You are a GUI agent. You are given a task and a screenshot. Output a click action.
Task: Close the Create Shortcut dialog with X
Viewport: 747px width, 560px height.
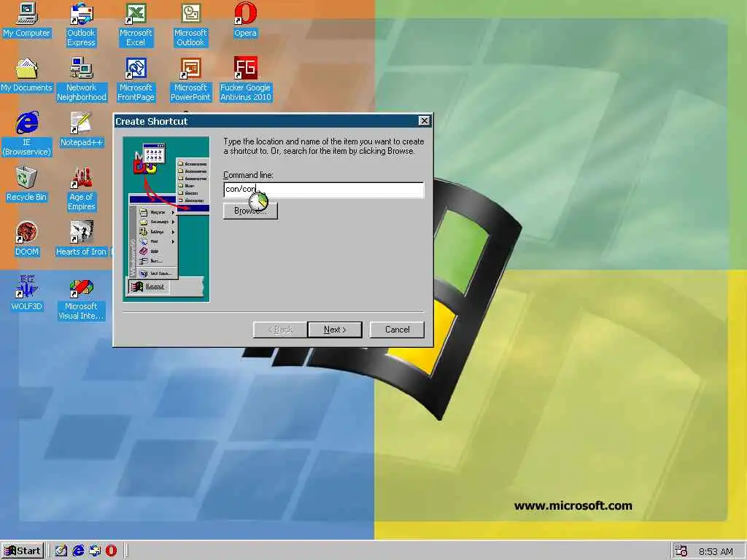coord(424,121)
